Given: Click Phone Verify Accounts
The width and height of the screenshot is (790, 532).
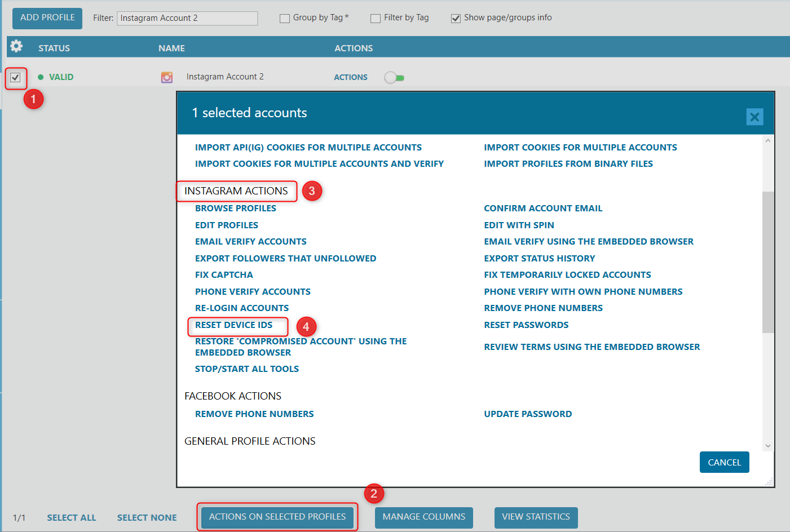Looking at the screenshot, I should [x=253, y=292].
